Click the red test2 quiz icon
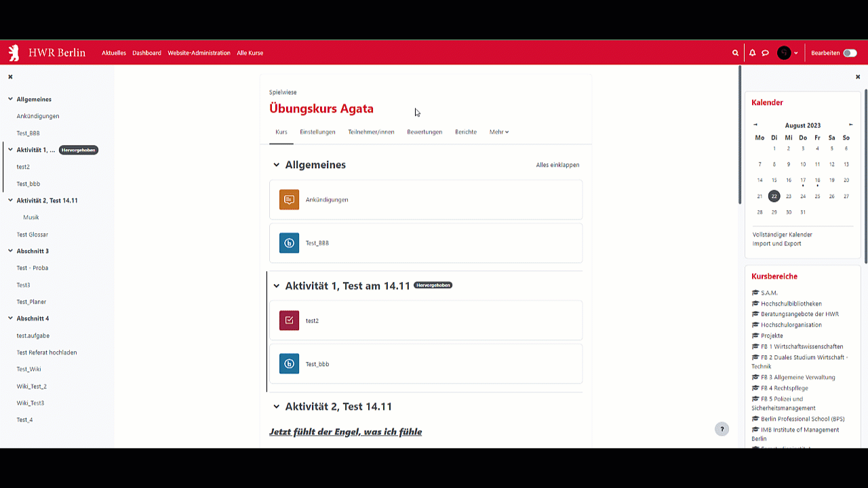Image resolution: width=868 pixels, height=488 pixels. tap(289, 321)
